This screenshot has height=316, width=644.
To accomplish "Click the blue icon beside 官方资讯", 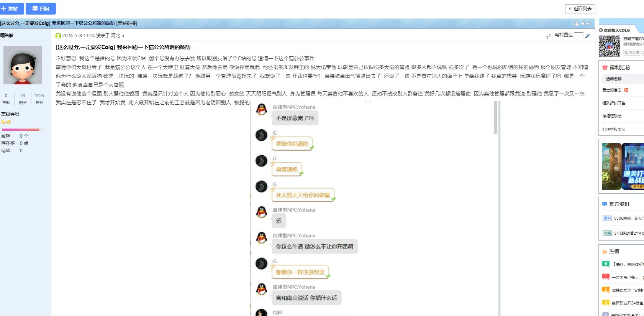I will (x=605, y=204).
